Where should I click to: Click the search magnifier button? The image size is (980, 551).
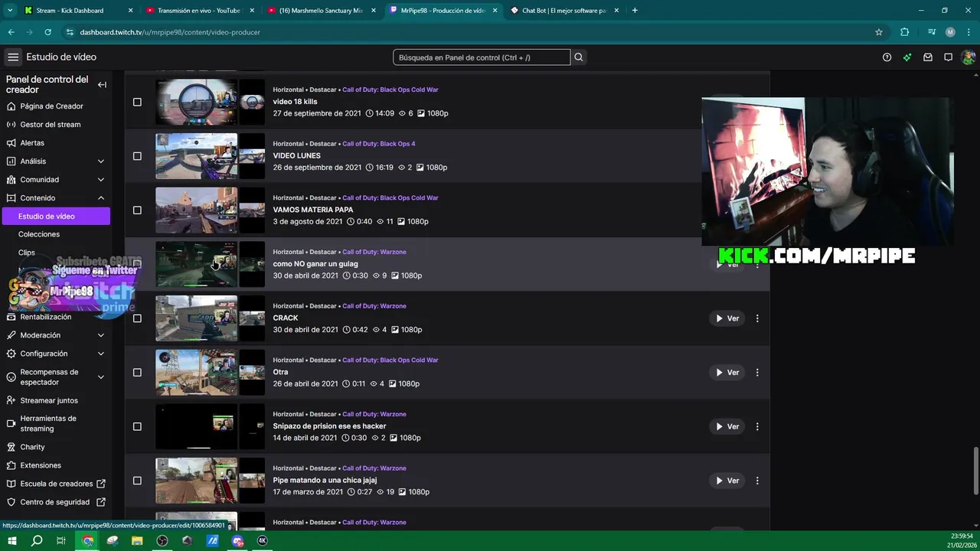tap(579, 57)
